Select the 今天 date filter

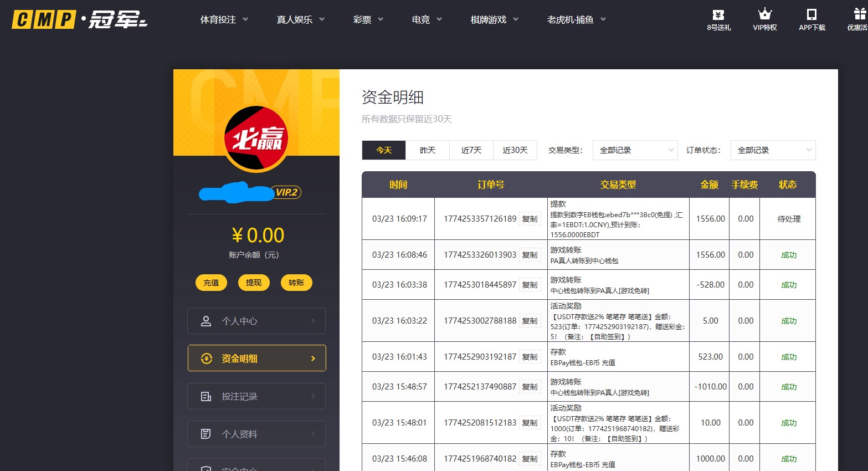[x=383, y=150]
